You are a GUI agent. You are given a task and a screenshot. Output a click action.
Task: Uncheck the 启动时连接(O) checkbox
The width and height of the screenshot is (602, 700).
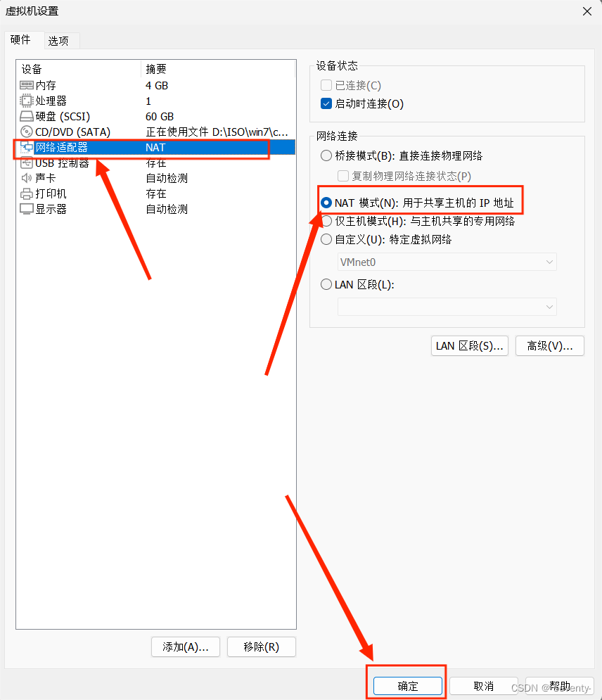pyautogui.click(x=326, y=103)
